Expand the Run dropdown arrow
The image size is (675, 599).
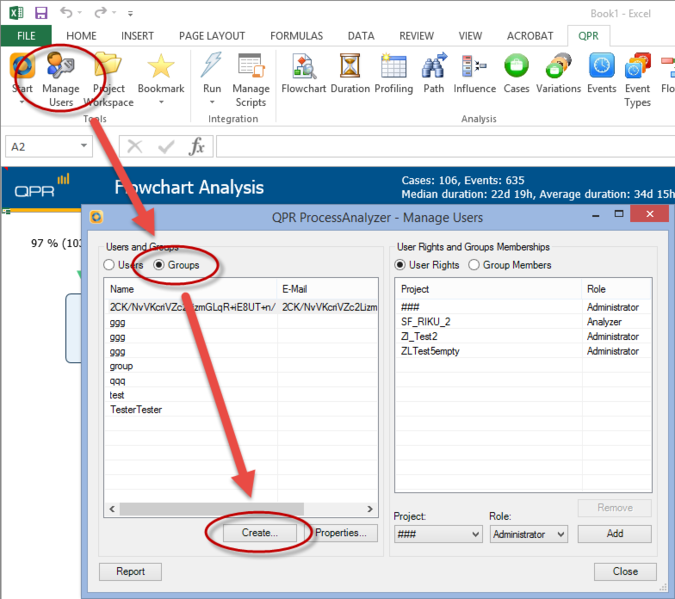point(212,102)
